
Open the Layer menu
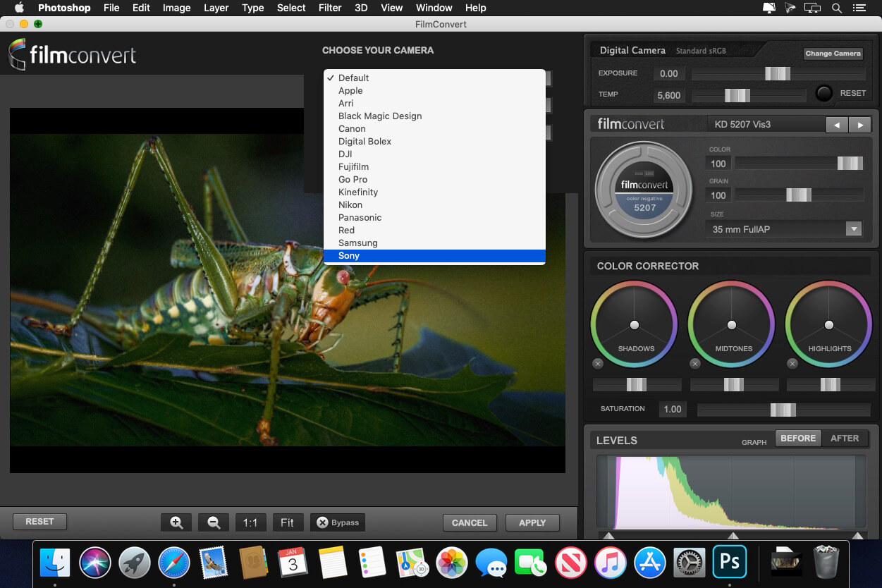216,8
